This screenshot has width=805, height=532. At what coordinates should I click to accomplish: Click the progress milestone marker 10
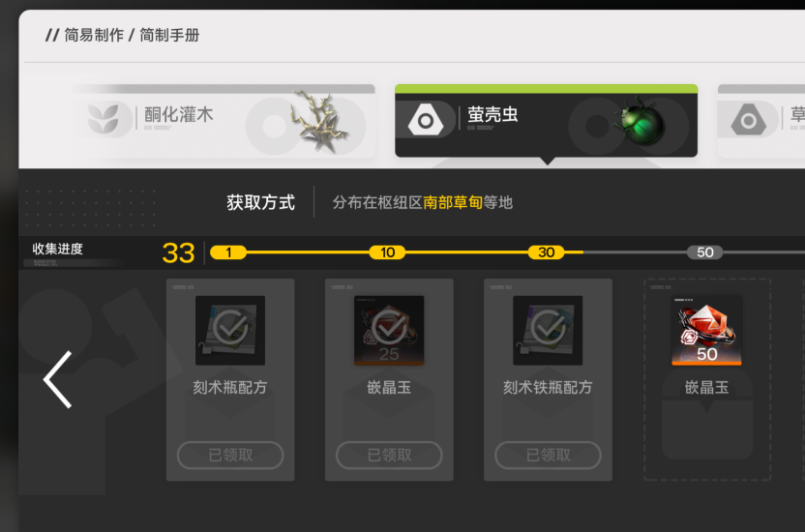click(x=388, y=252)
